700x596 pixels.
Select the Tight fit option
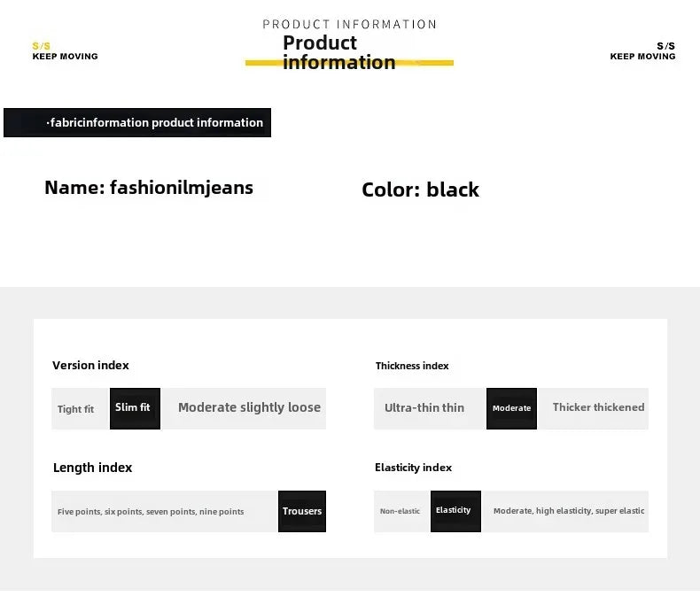[76, 409]
